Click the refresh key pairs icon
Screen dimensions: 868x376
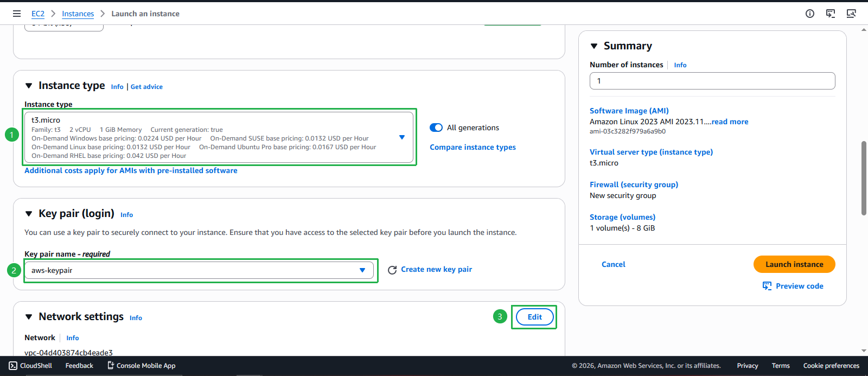(x=392, y=270)
